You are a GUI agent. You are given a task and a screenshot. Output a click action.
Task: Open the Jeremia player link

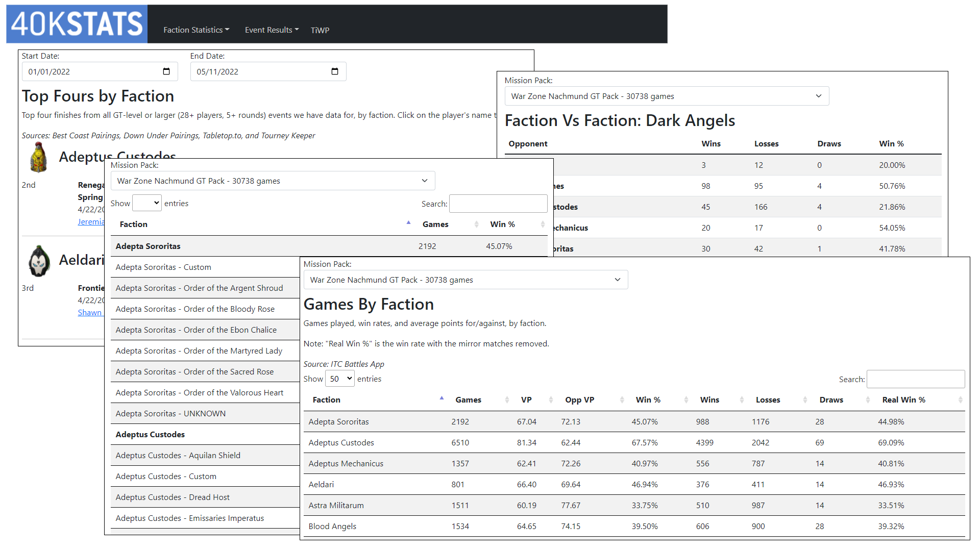point(91,222)
